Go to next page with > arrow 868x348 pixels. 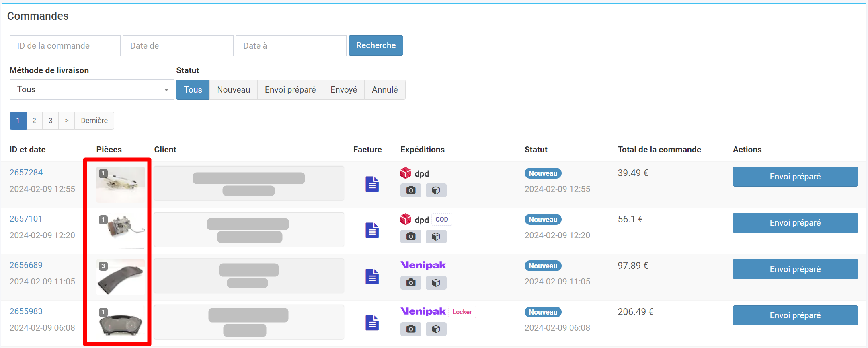[66, 121]
